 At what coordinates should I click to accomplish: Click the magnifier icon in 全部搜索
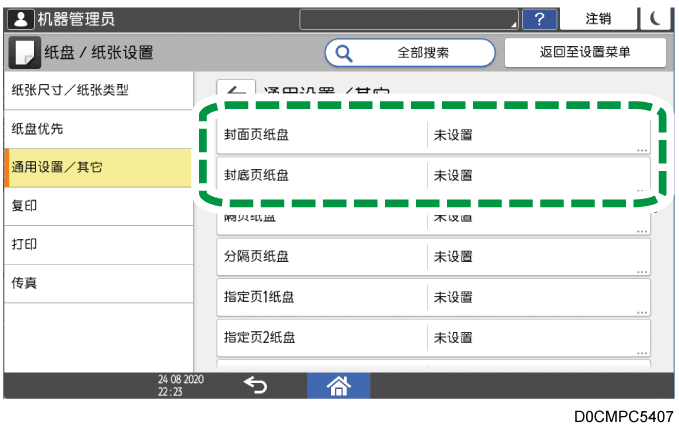[344, 52]
